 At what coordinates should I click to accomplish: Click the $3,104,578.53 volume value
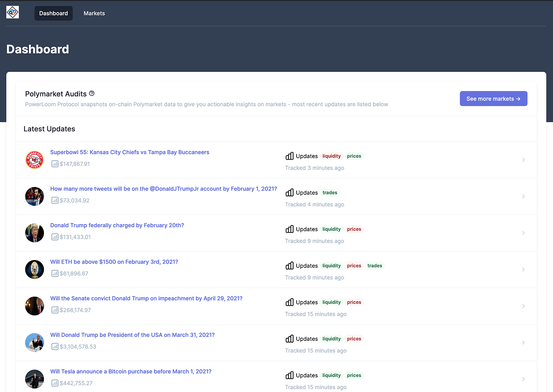point(78,347)
